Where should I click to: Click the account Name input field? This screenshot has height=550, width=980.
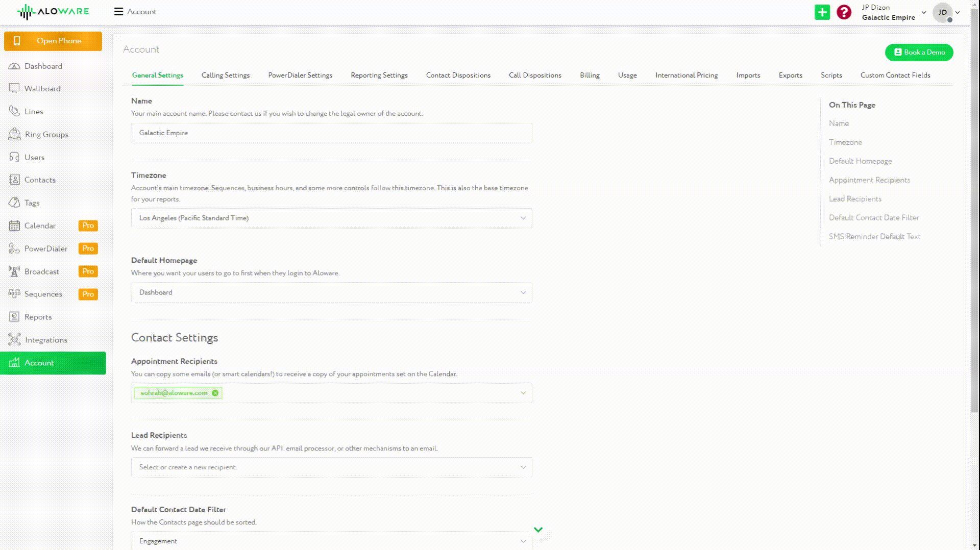pyautogui.click(x=331, y=133)
